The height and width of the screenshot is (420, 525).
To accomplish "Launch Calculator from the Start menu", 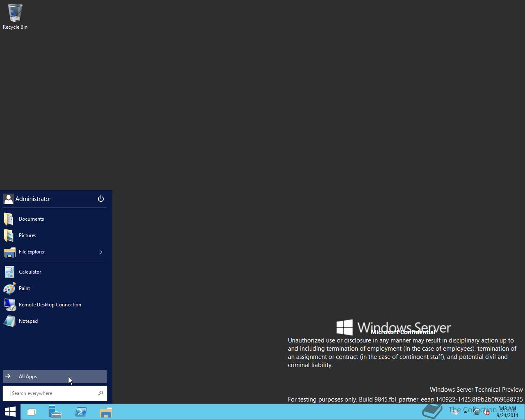I will [55, 272].
